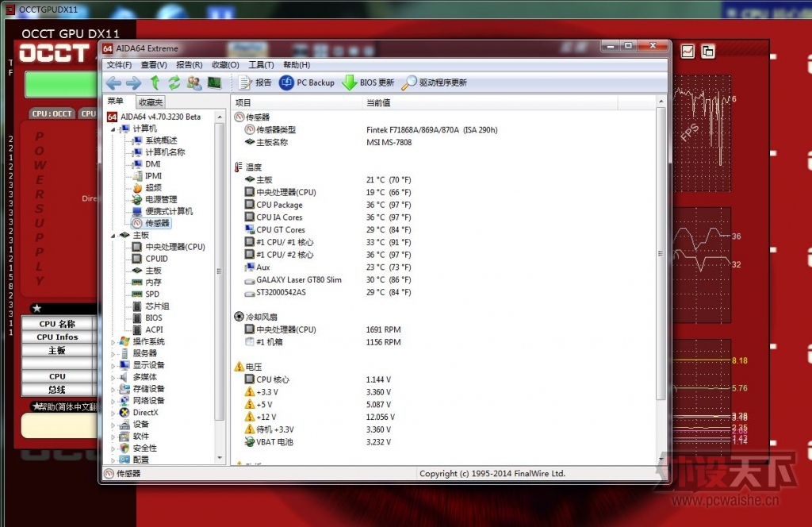Image resolution: width=812 pixels, height=527 pixels.
Task: Go up one level with green arrow
Action: pos(155,83)
